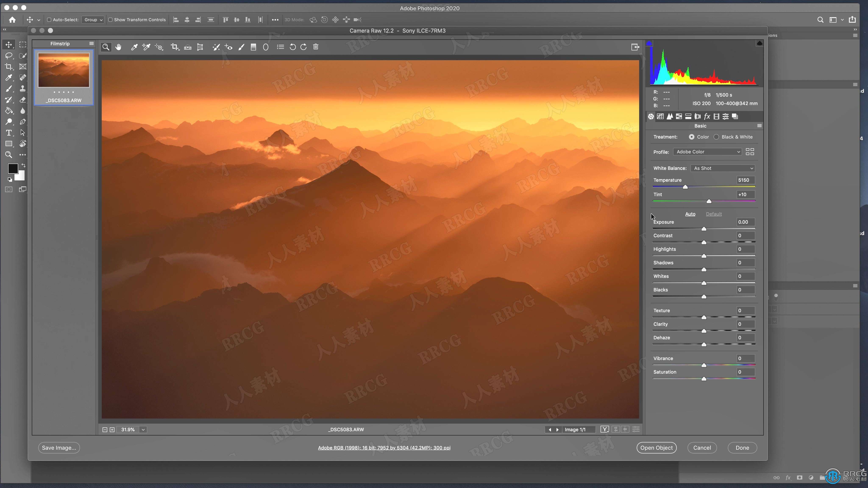Click the Open Object button
868x488 pixels.
656,448
